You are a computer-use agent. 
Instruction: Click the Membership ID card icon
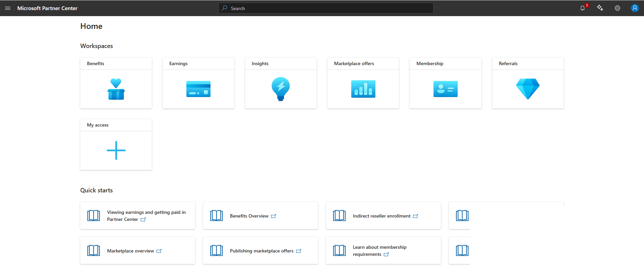point(446,89)
